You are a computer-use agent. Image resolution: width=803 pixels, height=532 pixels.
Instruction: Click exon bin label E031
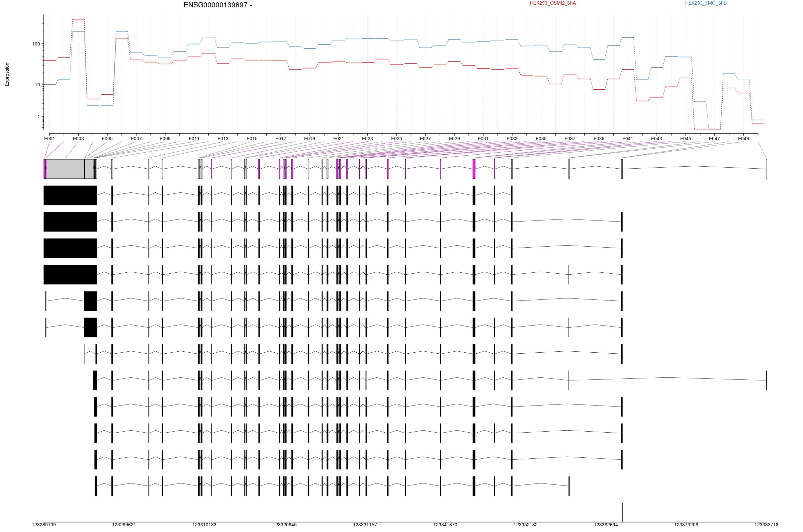coord(483,139)
